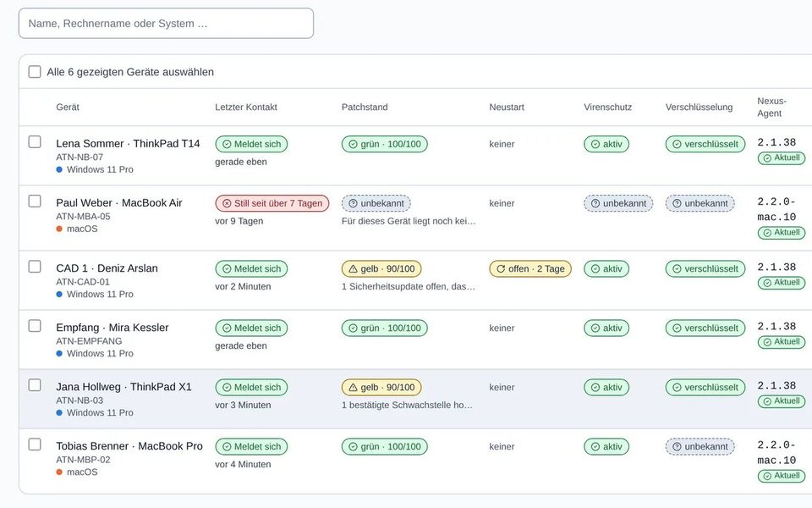Click the 'Patchstand' column header
This screenshot has height=508, width=812.
(365, 108)
